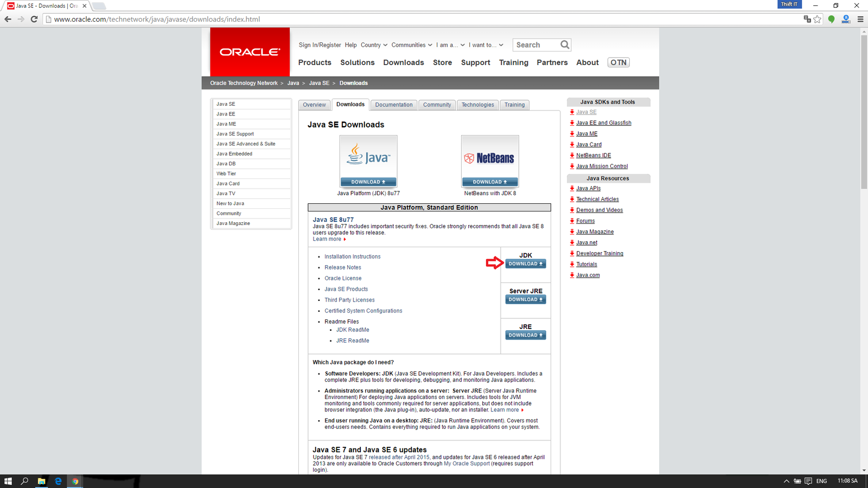Click the browser back arrow
This screenshot has height=488, width=868.
8,19
